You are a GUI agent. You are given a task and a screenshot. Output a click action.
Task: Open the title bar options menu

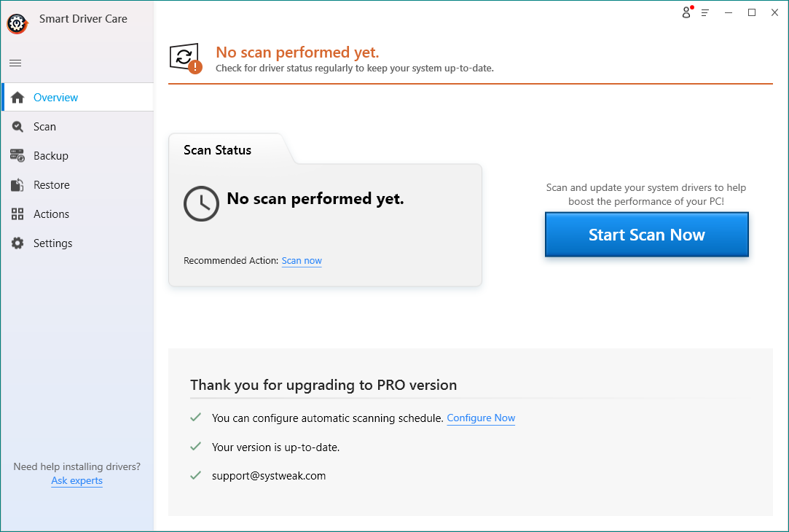click(705, 12)
